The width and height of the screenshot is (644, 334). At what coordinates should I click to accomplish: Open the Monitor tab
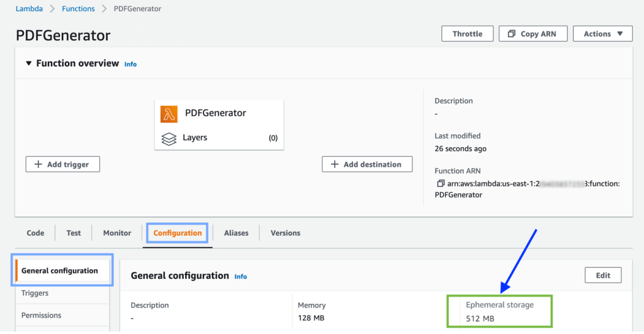117,233
